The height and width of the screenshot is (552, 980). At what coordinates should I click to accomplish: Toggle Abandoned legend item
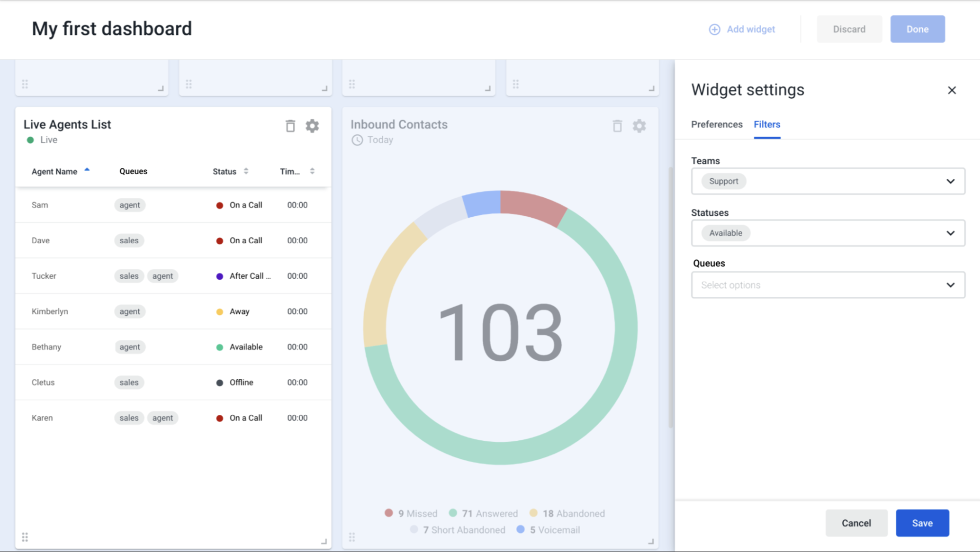(567, 514)
